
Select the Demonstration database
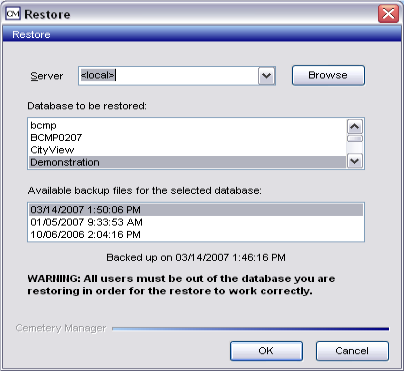[187, 162]
